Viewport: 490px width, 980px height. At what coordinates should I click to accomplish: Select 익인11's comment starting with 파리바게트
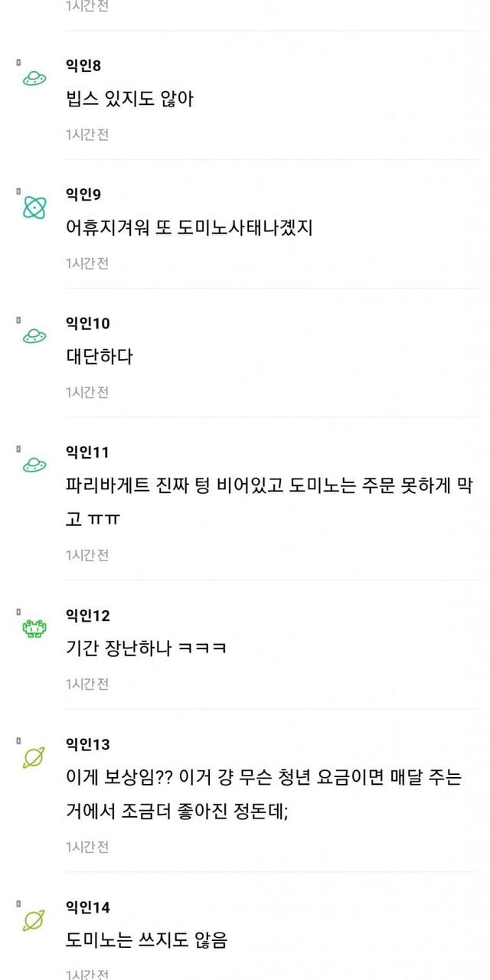(268, 502)
